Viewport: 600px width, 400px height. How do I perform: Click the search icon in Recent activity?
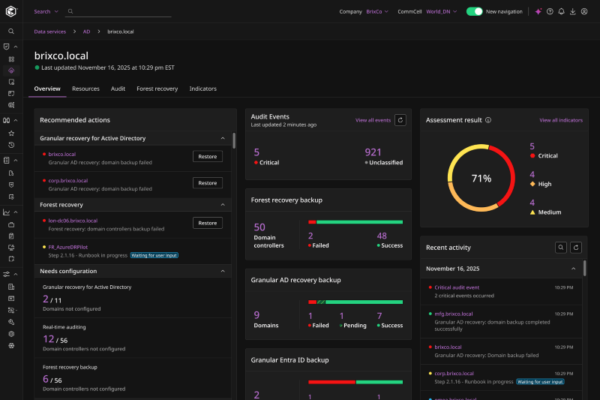point(562,246)
